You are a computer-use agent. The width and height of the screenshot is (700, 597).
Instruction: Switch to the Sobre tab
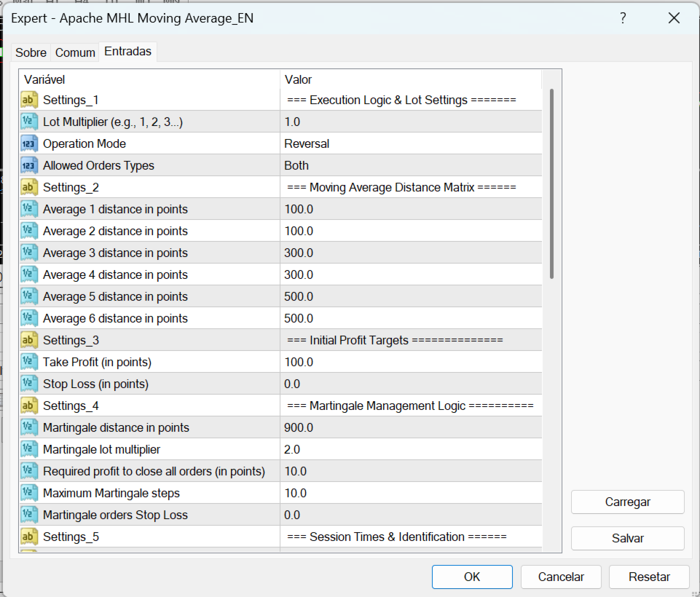point(31,52)
